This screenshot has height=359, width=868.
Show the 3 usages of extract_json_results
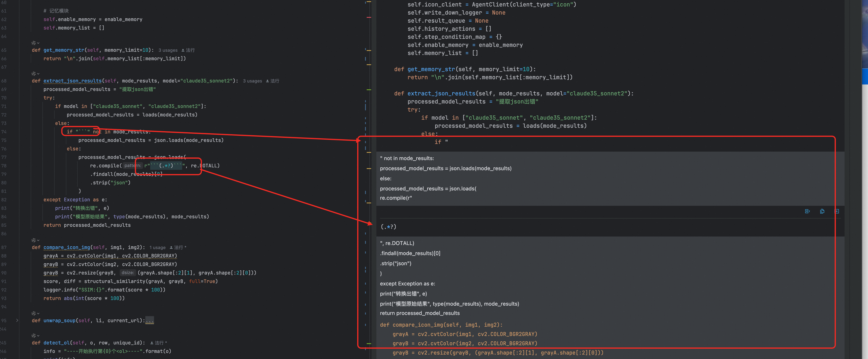(252, 81)
